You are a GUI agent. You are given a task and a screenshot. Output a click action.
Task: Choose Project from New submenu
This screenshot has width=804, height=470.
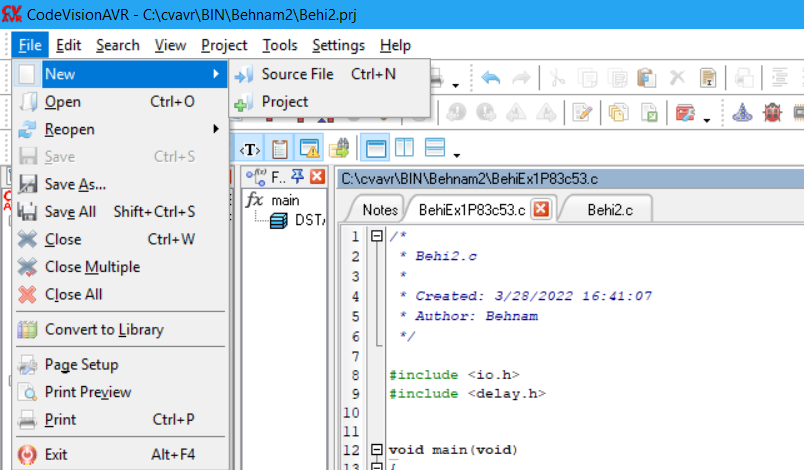click(329, 101)
